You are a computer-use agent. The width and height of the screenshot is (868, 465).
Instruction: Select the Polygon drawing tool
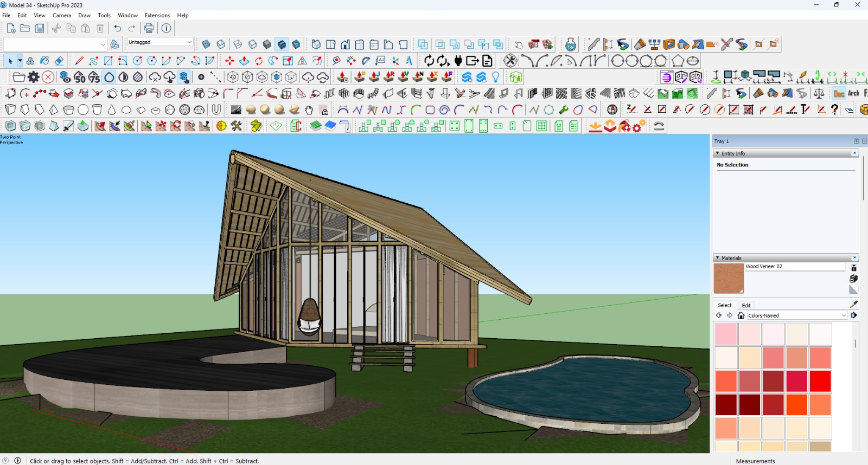152,61
